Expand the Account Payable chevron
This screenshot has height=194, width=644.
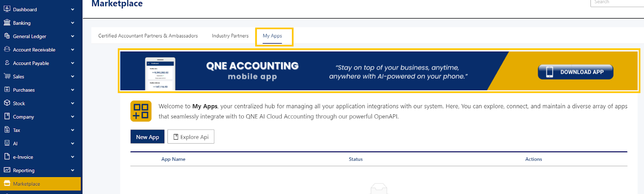(72, 63)
